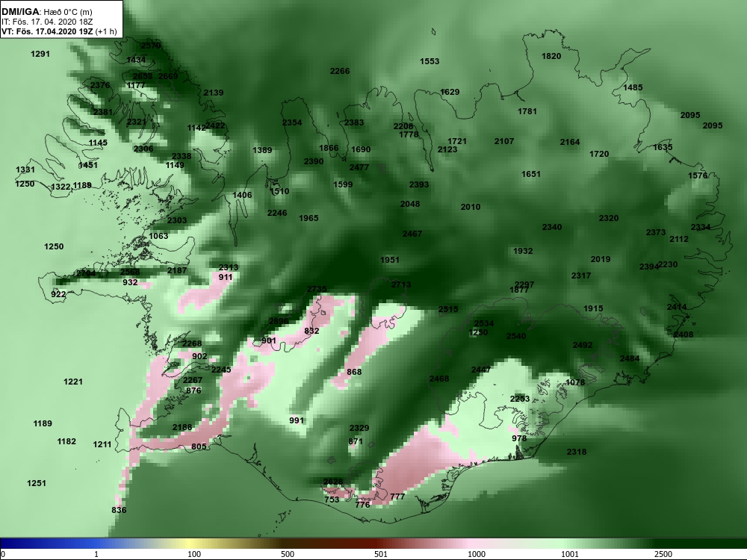This screenshot has width=747, height=560.
Task: Click the 'VT: Fös. 17.04.2020 19Z (+1 h)' line
Action: (59, 32)
